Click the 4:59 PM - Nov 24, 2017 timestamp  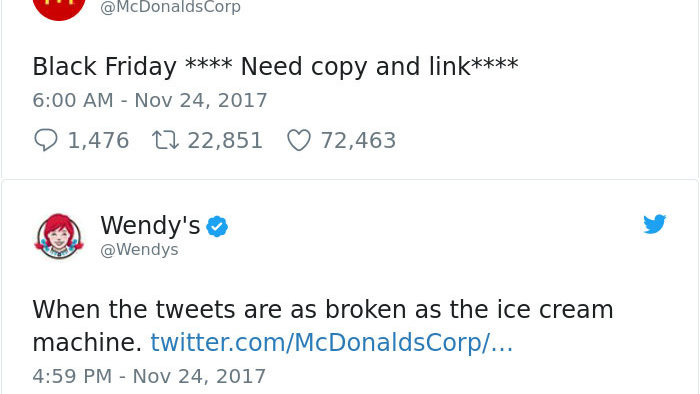[x=149, y=376]
